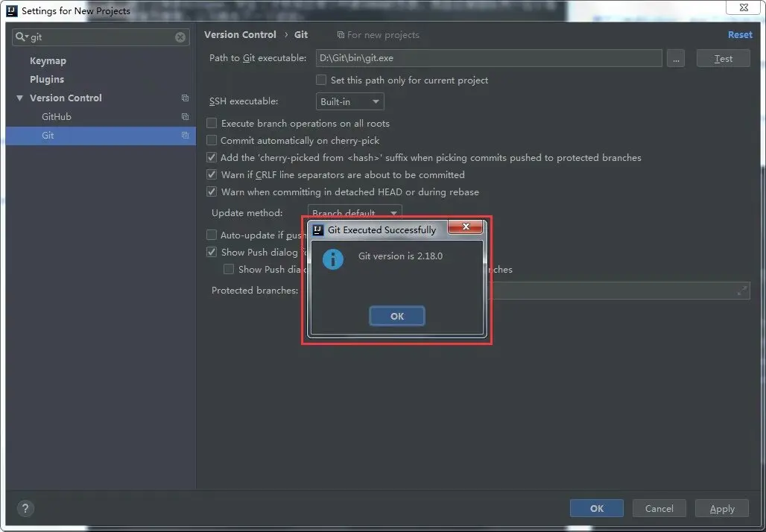Click Version Control breadcrumb at top
766x532 pixels.
(241, 35)
